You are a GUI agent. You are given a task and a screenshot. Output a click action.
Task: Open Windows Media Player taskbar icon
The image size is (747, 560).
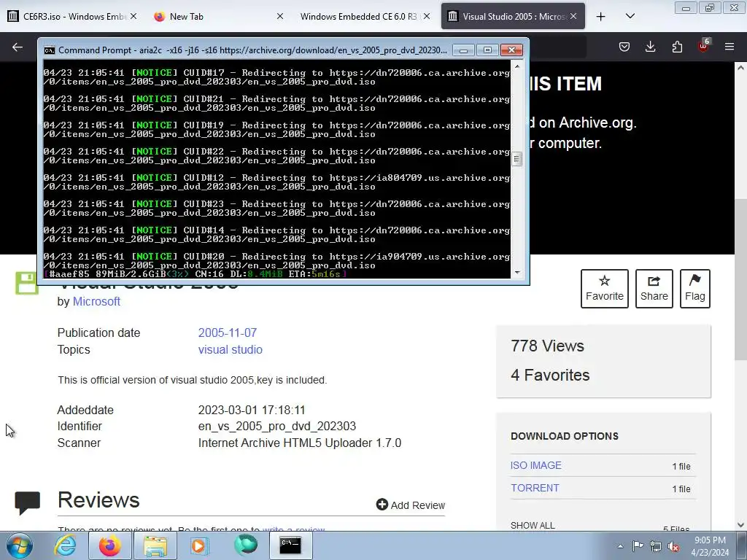(x=199, y=545)
